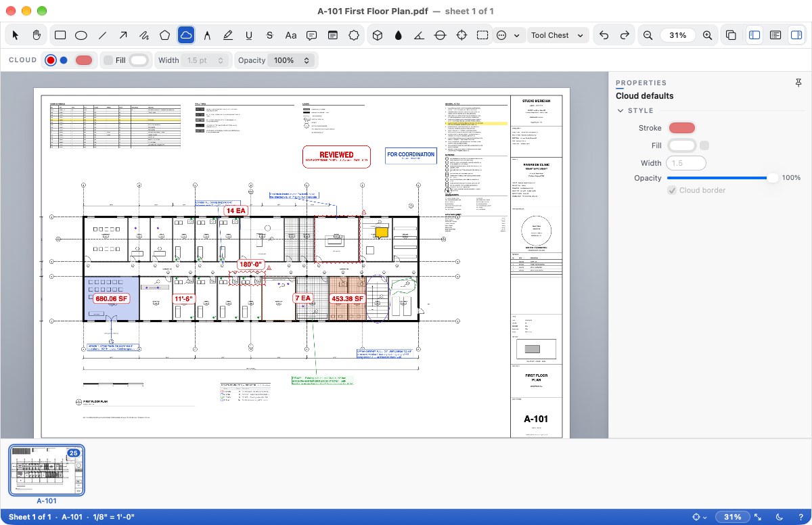Viewport: 812px width, 525px height.
Task: Redo the last undone action
Action: tap(625, 35)
